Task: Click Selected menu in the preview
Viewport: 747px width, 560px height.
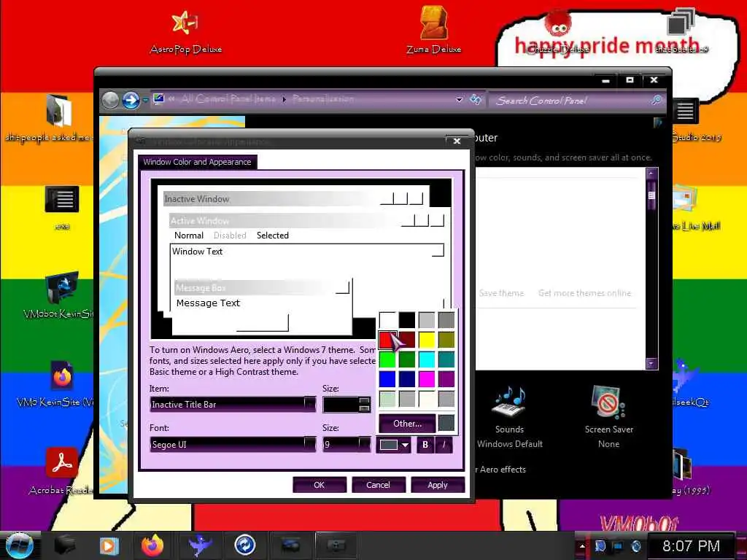Action: pos(273,236)
